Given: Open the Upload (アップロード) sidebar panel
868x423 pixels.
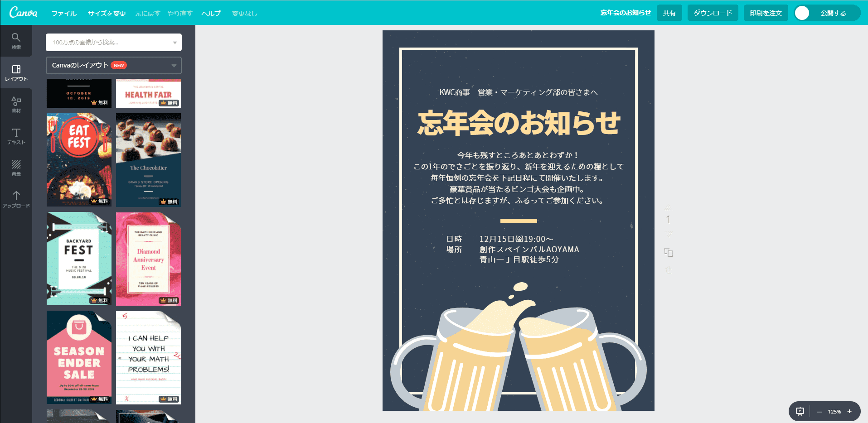Looking at the screenshot, I should 16,199.
